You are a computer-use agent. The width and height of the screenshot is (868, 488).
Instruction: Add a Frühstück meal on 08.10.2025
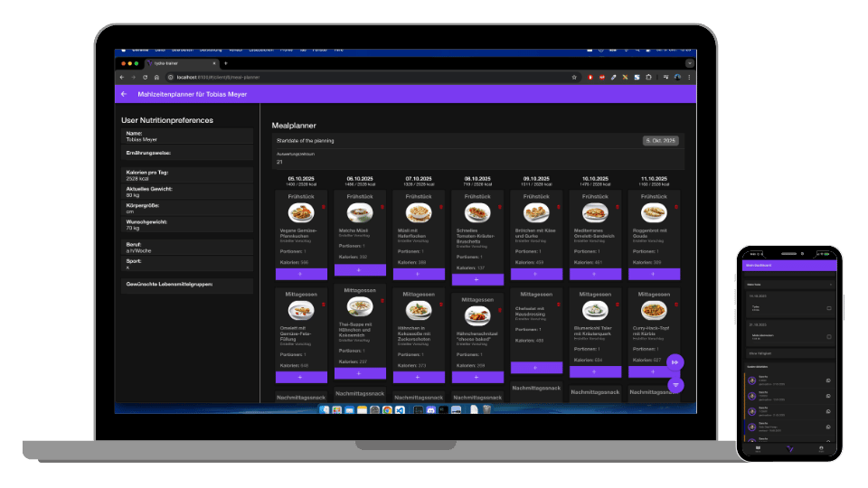click(x=477, y=279)
